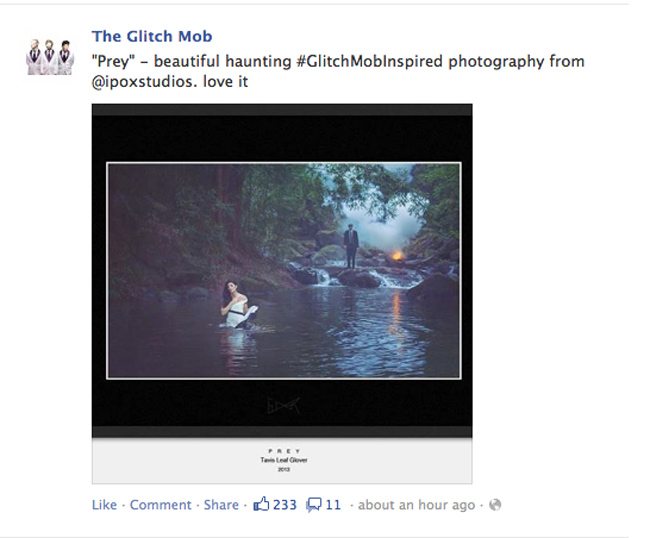Open the Prey photo thumbnail
Viewport: 650px width, 538px height.
tap(282, 293)
